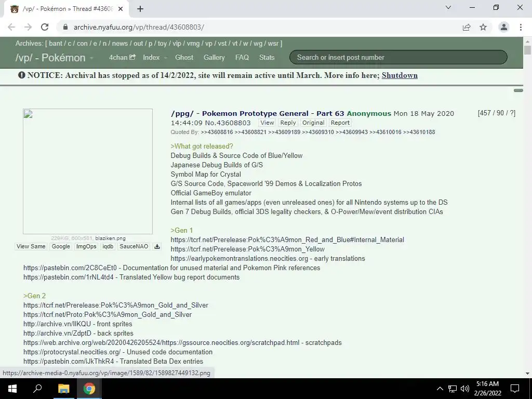Open the FAQ page
This screenshot has height=399, width=532.
point(242,57)
